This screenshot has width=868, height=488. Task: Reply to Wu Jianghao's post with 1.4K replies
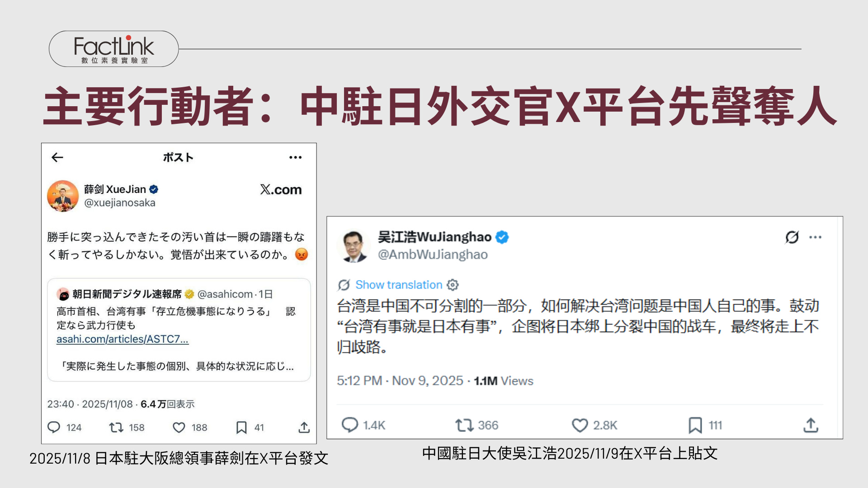[x=350, y=425]
